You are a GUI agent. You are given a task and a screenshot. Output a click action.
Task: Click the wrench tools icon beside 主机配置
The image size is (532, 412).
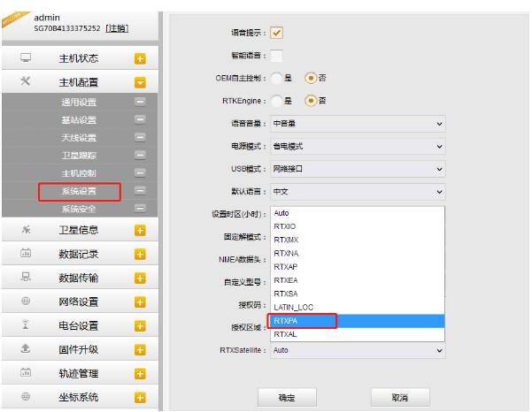(26, 81)
